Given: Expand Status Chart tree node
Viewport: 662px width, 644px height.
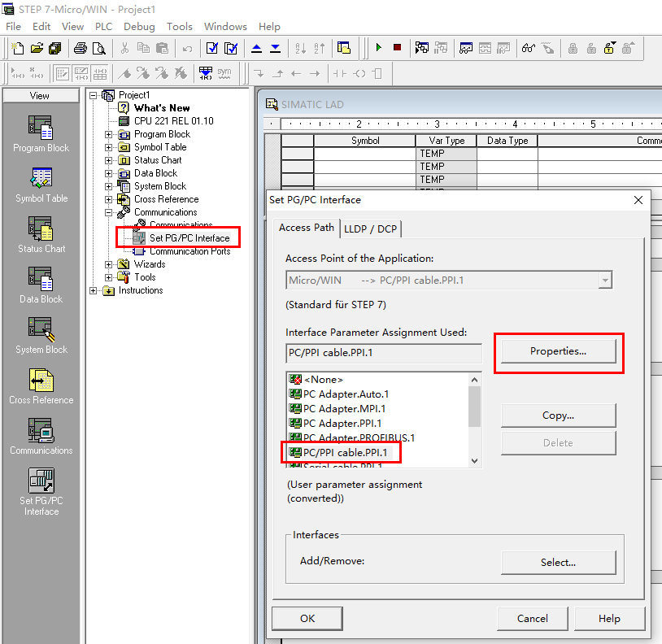Looking at the screenshot, I should (108, 161).
